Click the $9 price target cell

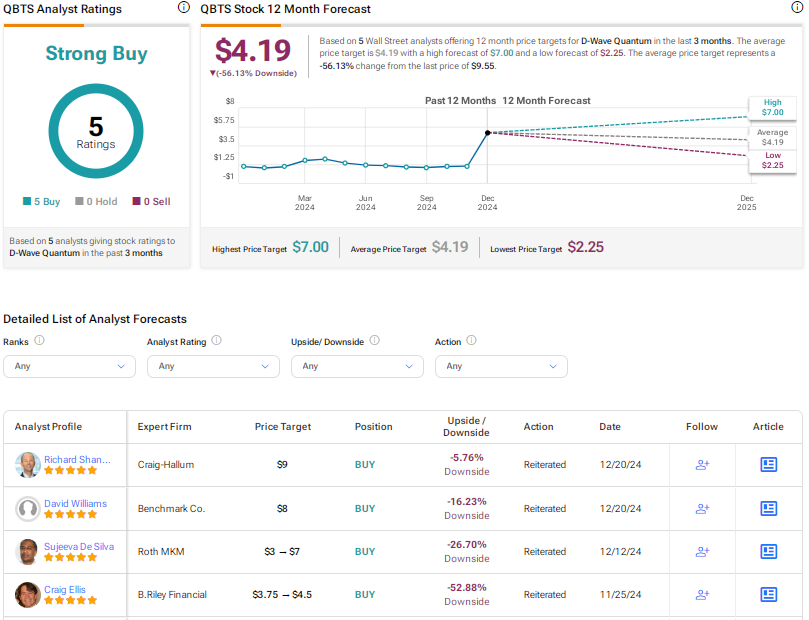(x=282, y=465)
